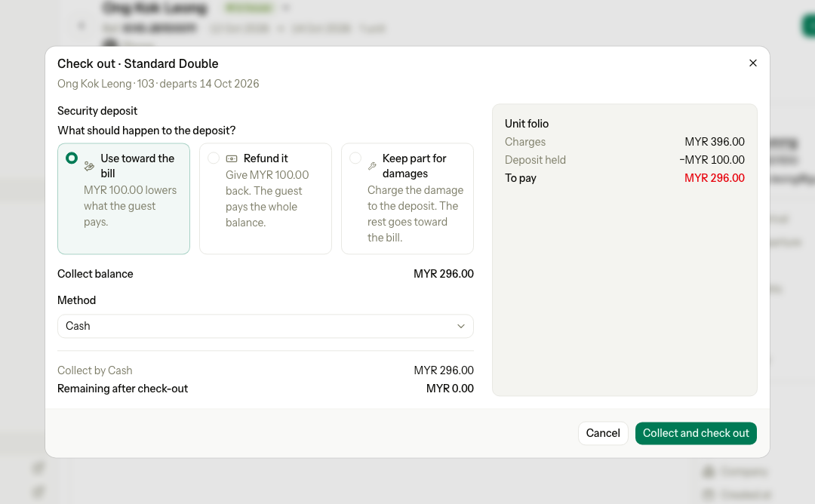The height and width of the screenshot is (504, 815).
Task: Click the 'Method' field label
Action: click(76, 300)
